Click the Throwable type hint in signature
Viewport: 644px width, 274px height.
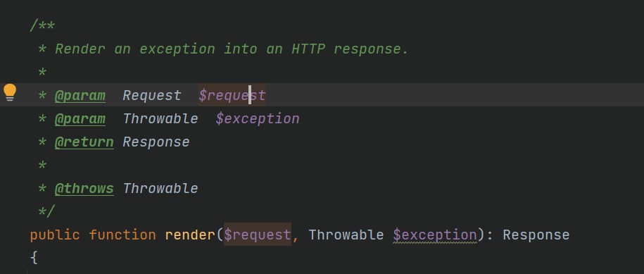346,235
